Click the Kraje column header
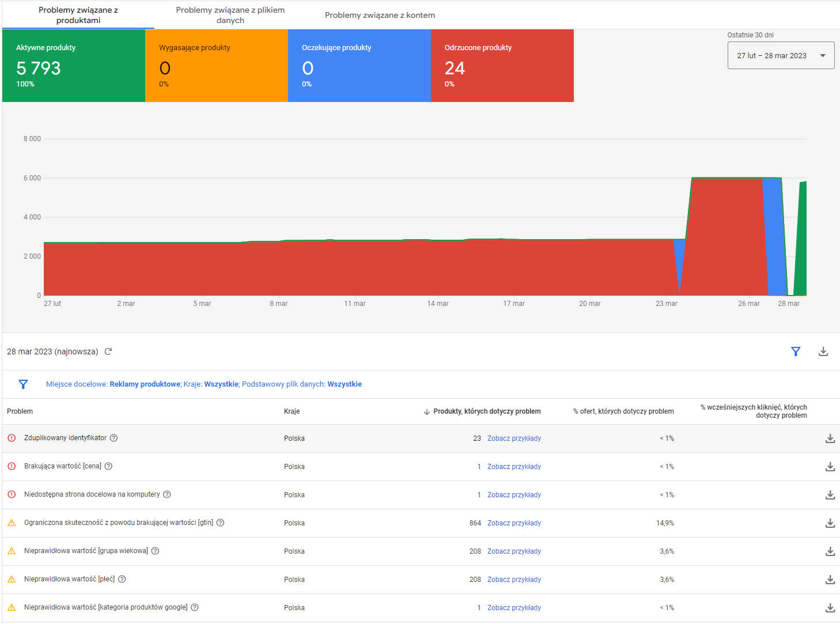The height and width of the screenshot is (624, 840). [292, 411]
